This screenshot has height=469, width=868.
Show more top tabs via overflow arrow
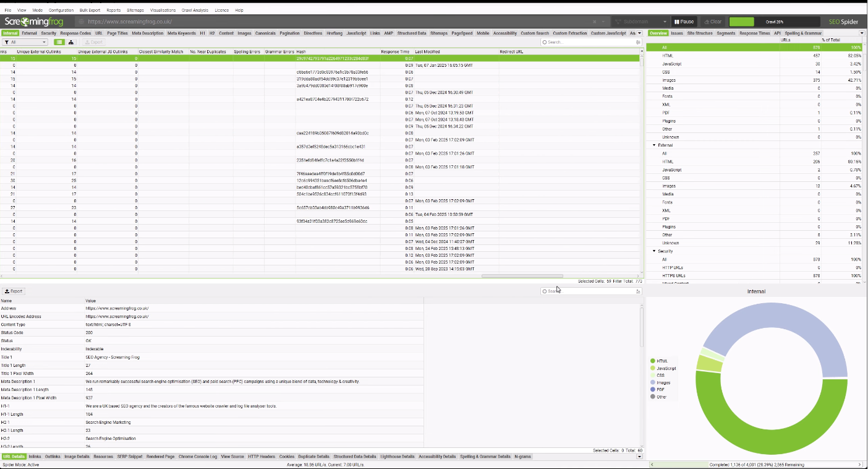click(x=640, y=33)
